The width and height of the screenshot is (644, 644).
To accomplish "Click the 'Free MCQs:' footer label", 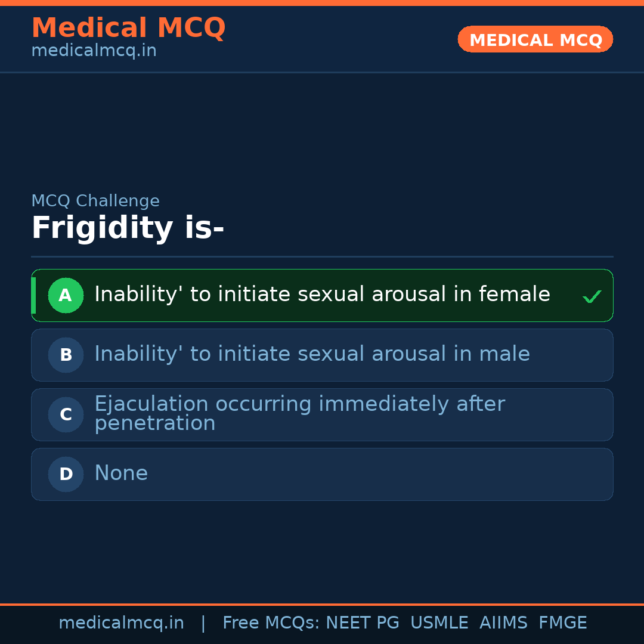I will click(x=271, y=623).
